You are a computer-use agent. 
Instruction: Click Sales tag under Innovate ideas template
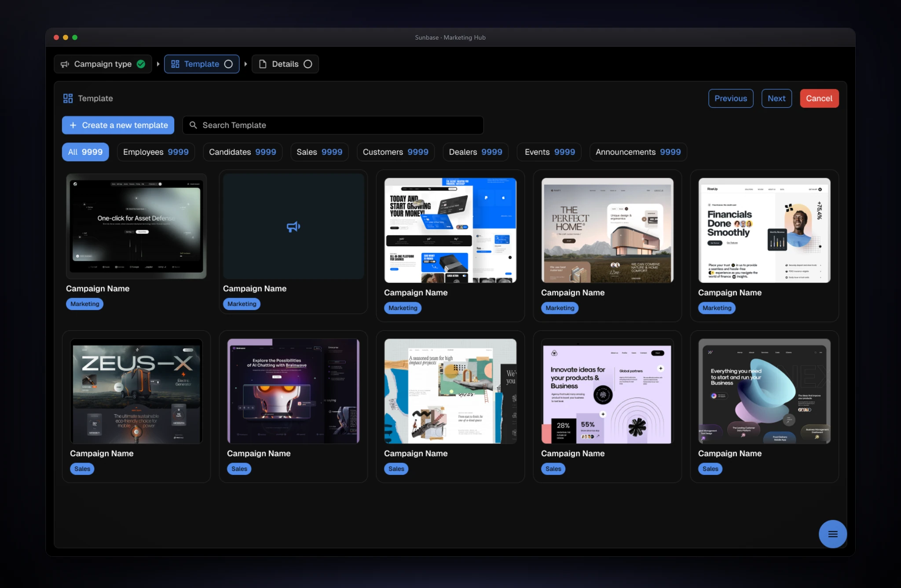pyautogui.click(x=553, y=469)
